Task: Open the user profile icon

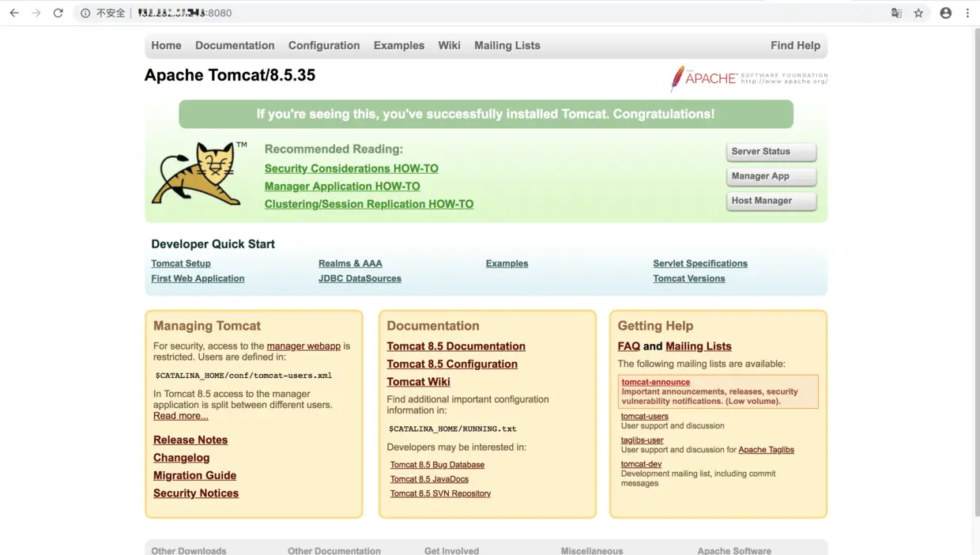Action: 945,13
